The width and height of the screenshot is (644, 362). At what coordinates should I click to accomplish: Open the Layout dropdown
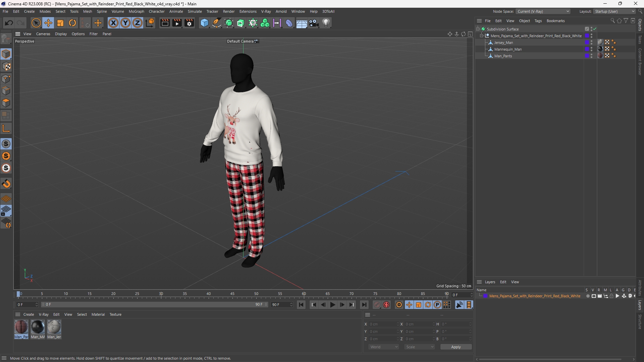614,11
